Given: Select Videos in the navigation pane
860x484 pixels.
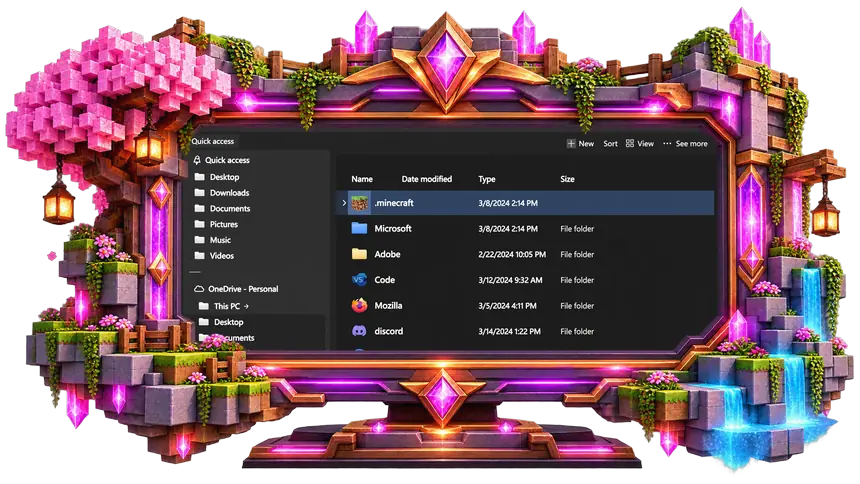Looking at the screenshot, I should coord(222,256).
